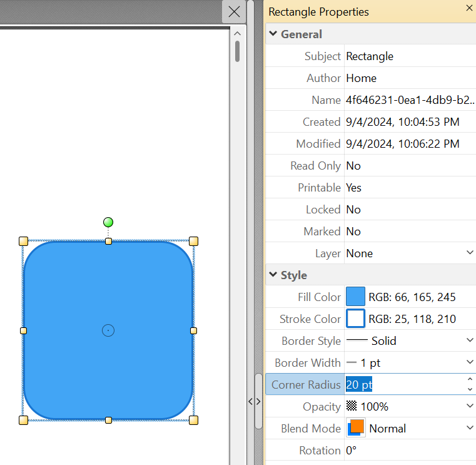This screenshot has width=476, height=465.
Task: Click the top-left corner resize handle
Action: tap(24, 241)
